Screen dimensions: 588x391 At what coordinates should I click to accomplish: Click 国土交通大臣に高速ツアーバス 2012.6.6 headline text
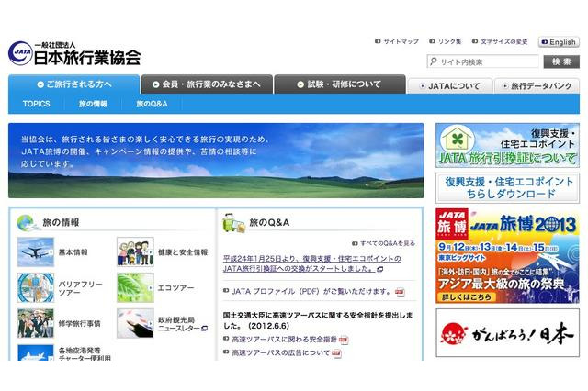pos(318,320)
